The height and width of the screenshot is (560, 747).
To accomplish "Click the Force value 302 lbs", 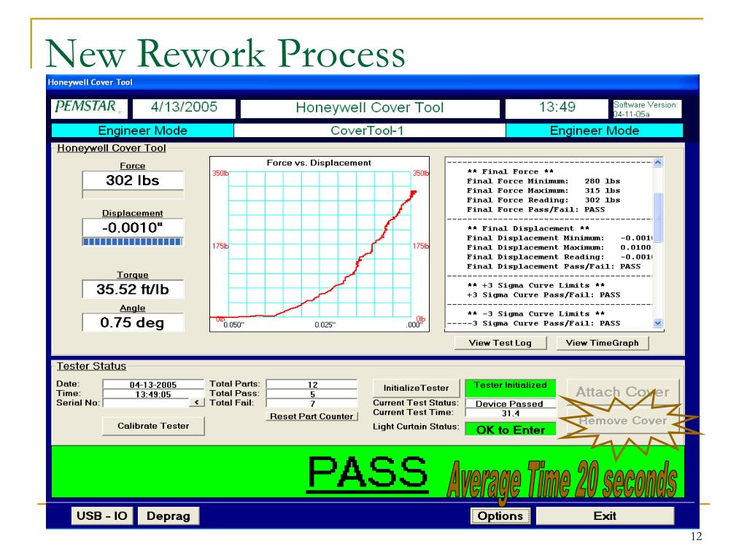I will point(133,181).
